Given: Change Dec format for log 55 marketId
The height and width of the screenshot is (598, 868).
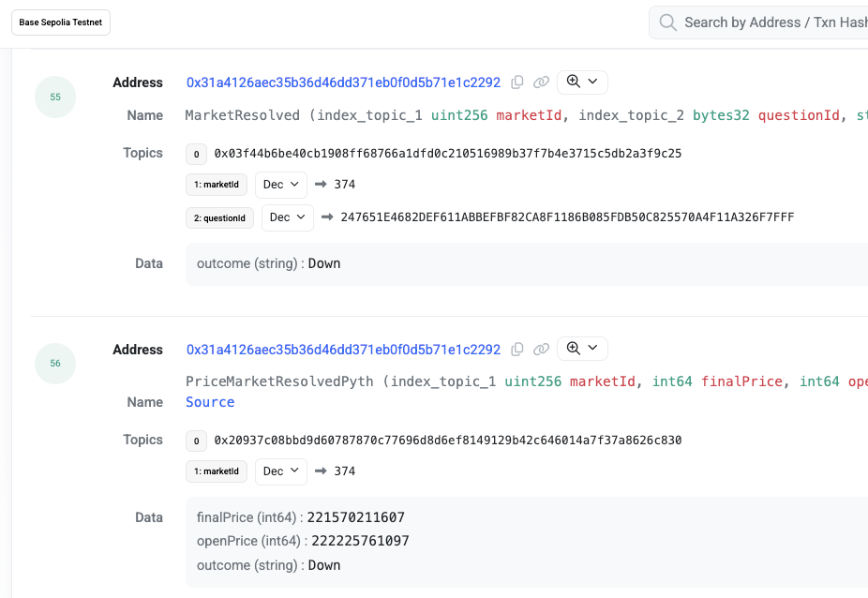Looking at the screenshot, I should tap(280, 185).
